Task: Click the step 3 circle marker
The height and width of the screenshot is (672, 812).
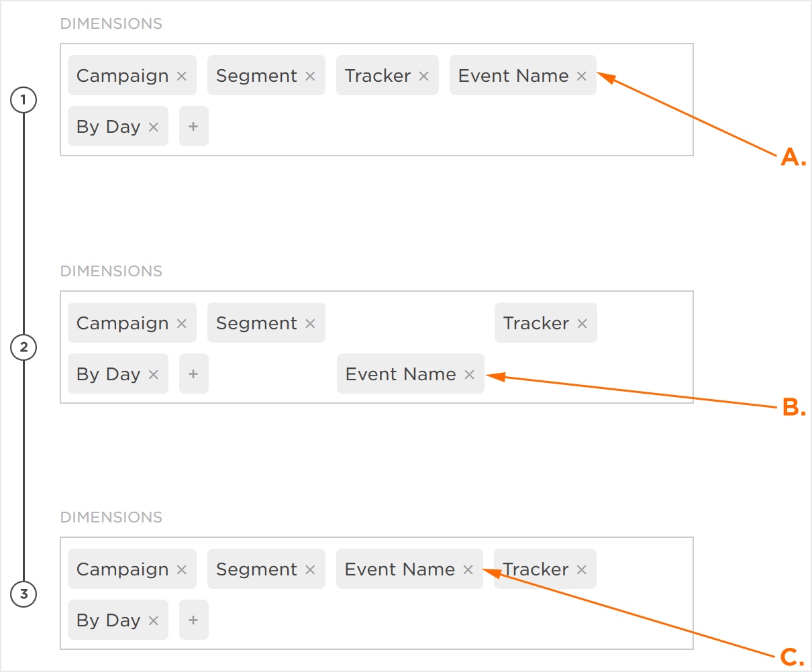Action: tap(24, 594)
